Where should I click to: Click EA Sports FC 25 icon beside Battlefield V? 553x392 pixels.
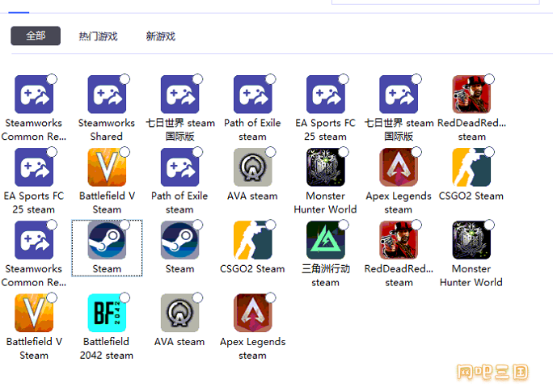34,167
